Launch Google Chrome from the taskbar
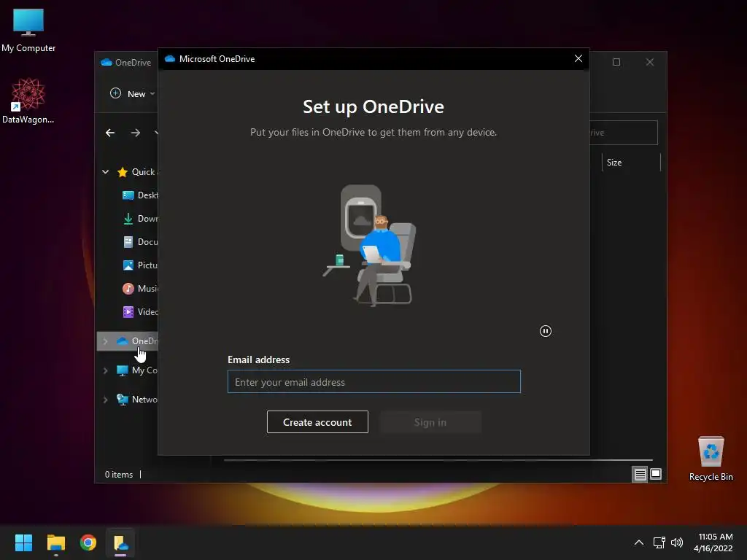Screen dimensions: 747x560 88,542
